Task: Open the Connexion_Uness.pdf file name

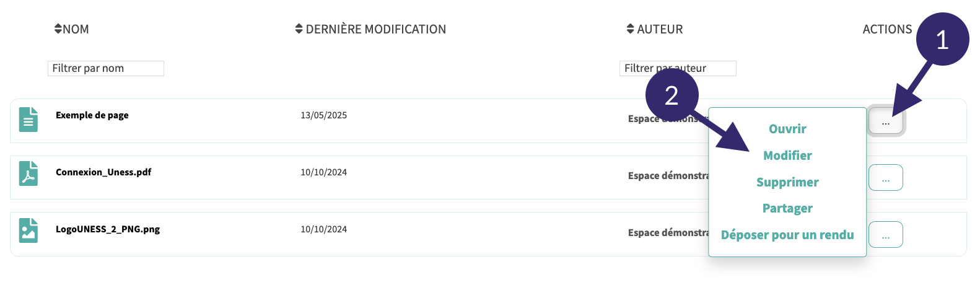Action: [x=103, y=172]
